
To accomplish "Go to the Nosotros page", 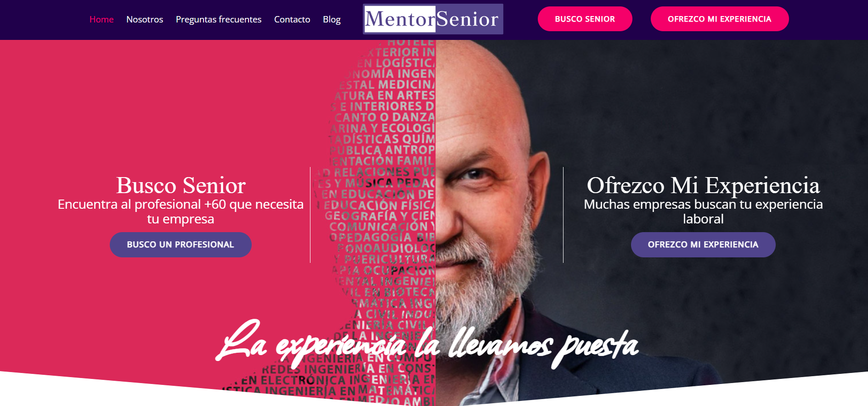I will [x=145, y=19].
